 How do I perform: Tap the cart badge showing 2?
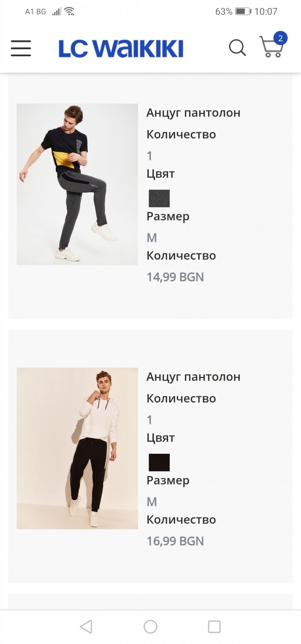point(280,38)
